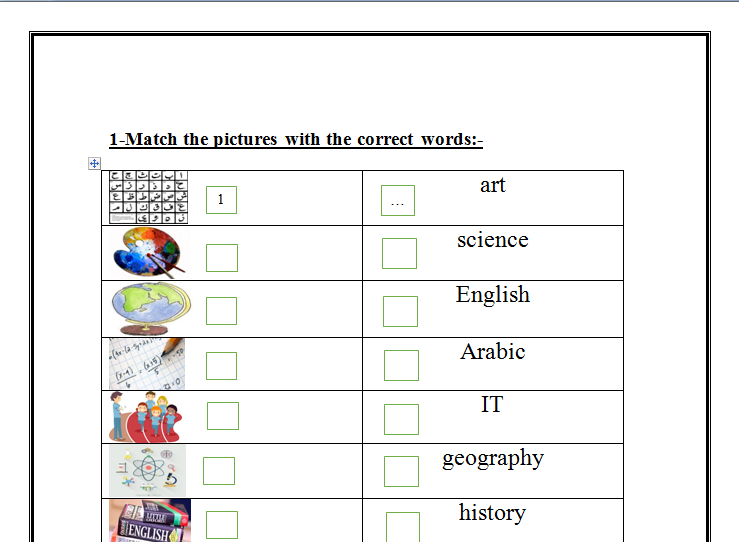Screen dimensions: 739x542
Task: Click the answer box left of English
Action: click(400, 311)
